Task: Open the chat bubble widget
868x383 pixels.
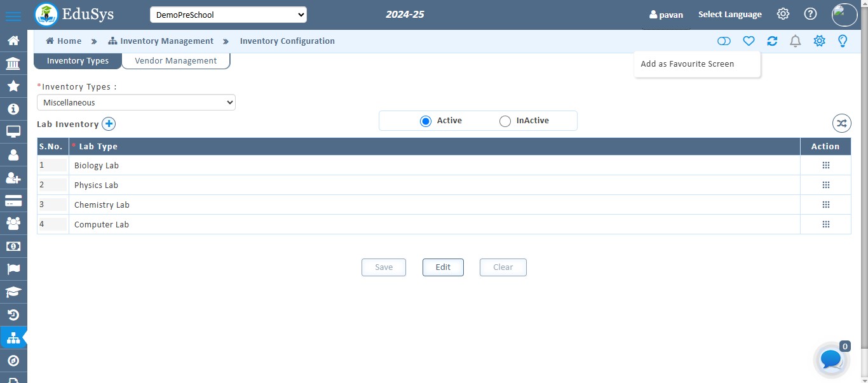Action: [x=831, y=359]
